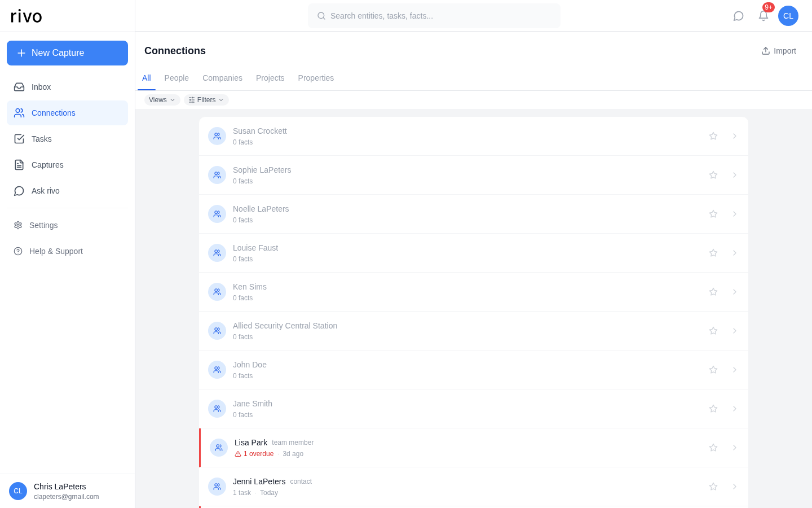Favorite Lisa Park using the star
Image resolution: width=812 pixels, height=508 pixels.
tap(713, 447)
